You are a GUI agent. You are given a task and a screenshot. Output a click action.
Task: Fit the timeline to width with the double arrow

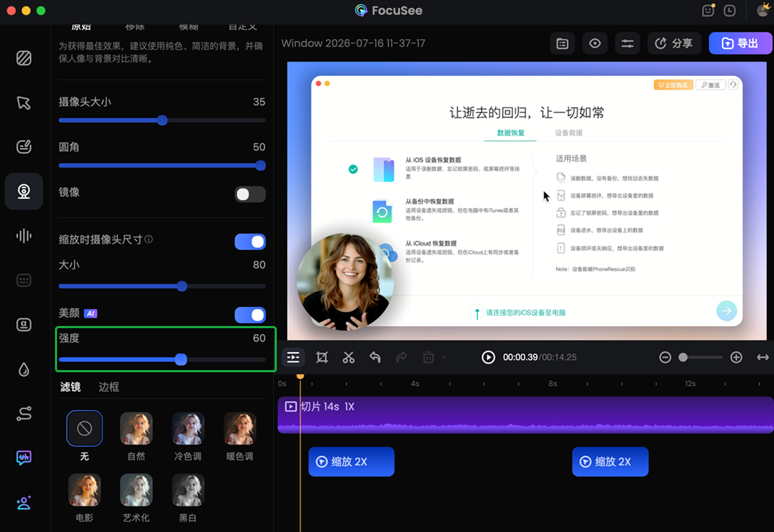pyautogui.click(x=762, y=357)
